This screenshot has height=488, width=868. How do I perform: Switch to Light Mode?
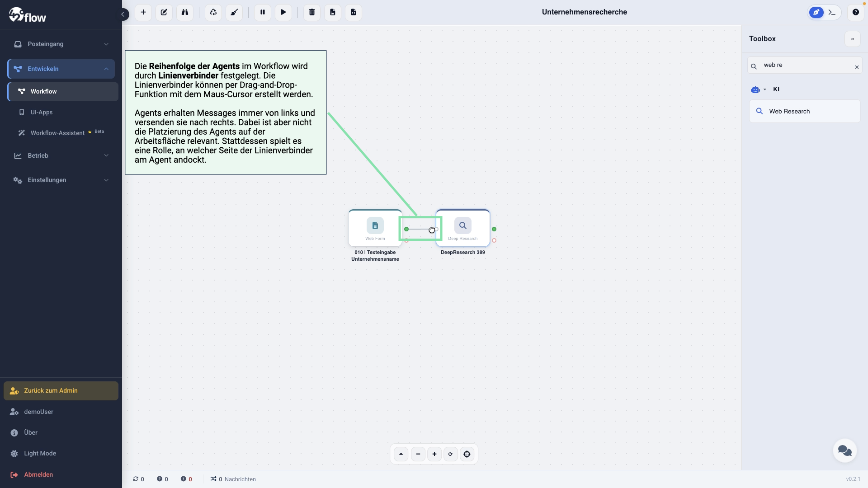40,453
